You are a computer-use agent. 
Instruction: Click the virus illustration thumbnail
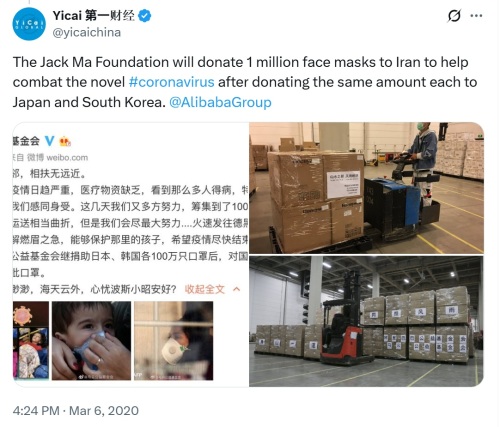(x=31, y=341)
